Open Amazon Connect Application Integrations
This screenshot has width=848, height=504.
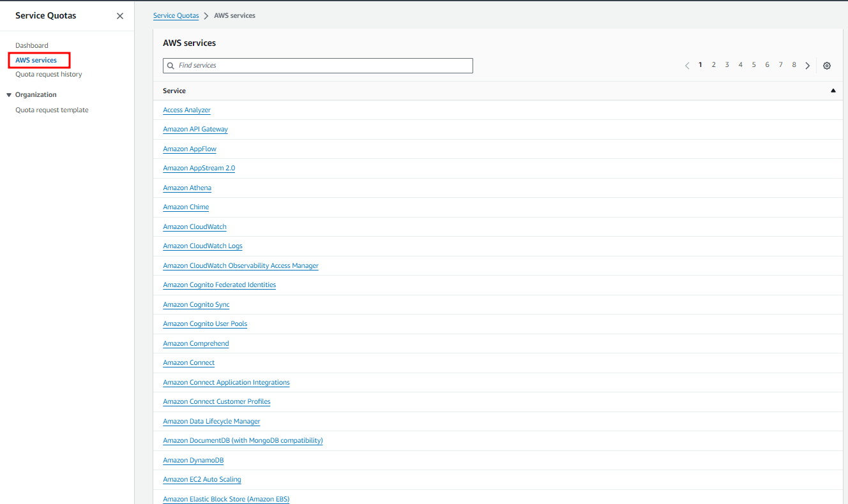pyautogui.click(x=227, y=382)
